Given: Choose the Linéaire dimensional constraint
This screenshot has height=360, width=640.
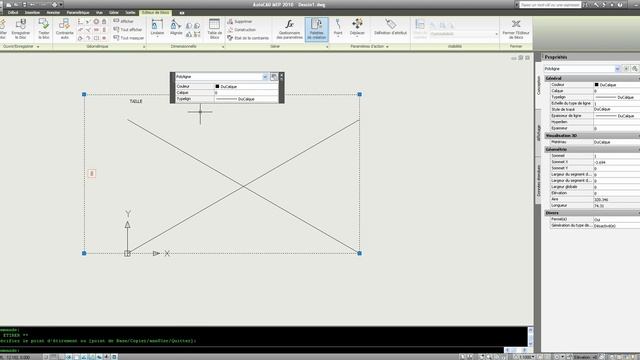Looking at the screenshot, I should click(157, 27).
